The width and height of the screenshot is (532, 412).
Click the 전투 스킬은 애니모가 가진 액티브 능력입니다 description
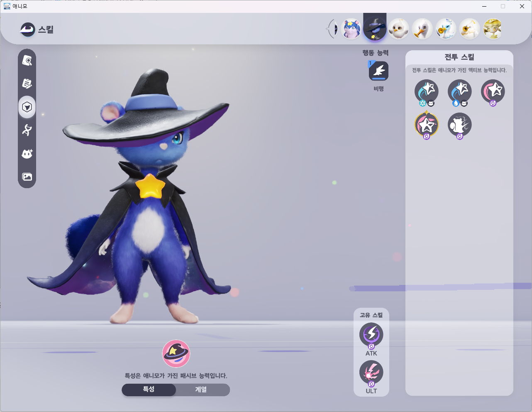point(459,70)
